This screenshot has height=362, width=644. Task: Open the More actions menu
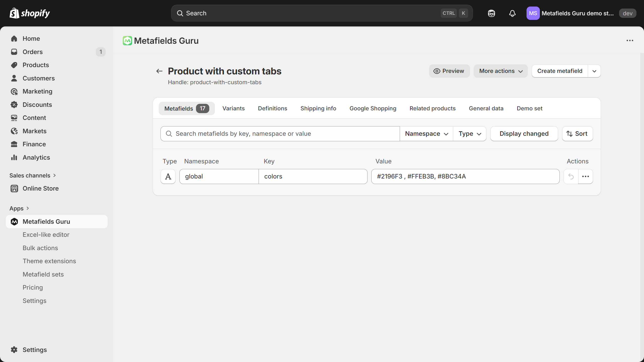click(x=500, y=71)
